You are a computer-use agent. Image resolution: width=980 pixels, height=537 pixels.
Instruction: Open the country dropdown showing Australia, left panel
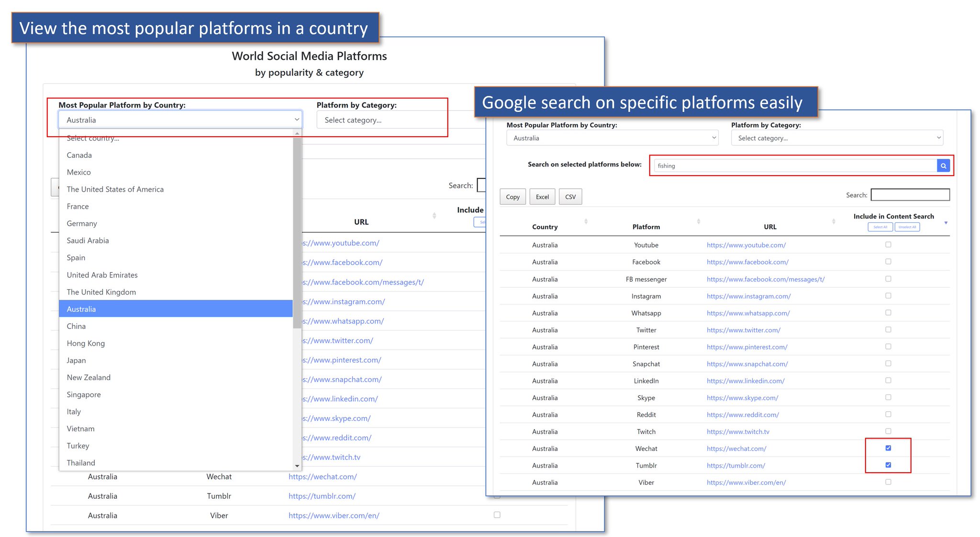coord(180,120)
